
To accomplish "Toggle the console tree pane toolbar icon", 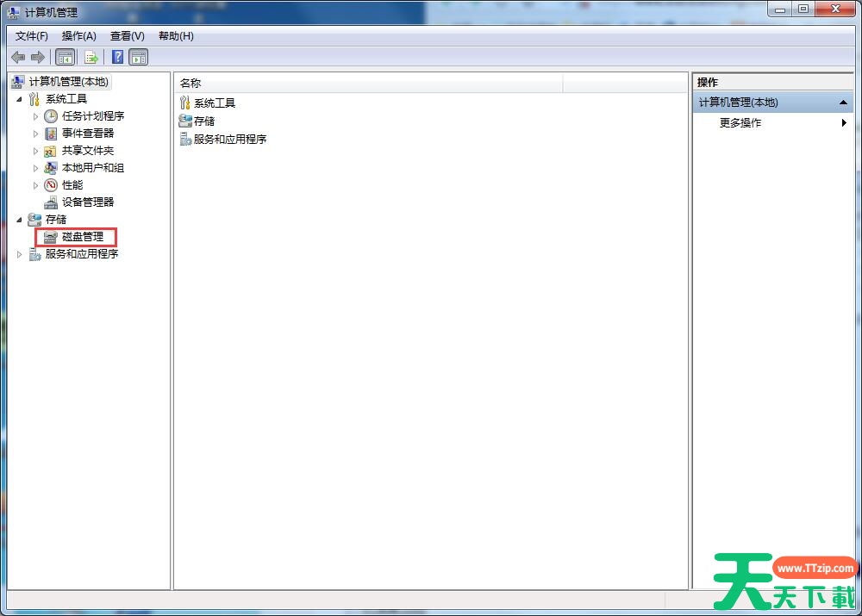I will click(65, 57).
